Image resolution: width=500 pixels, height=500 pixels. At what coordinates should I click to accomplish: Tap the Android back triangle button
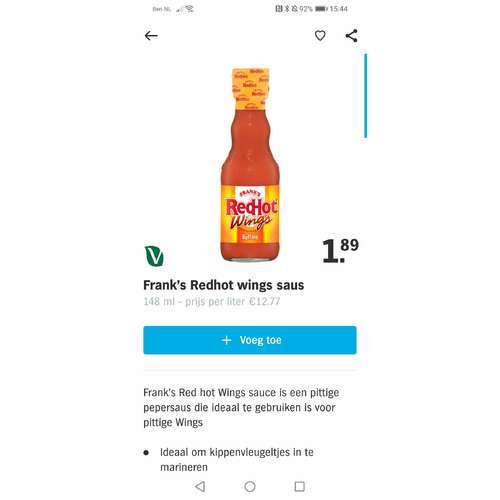[x=200, y=486]
